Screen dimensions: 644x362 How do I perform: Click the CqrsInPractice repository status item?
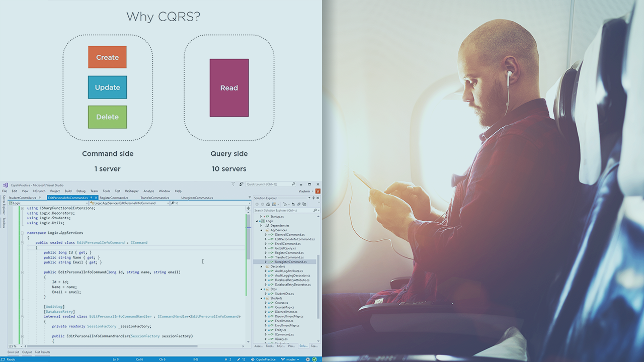pyautogui.click(x=263, y=359)
